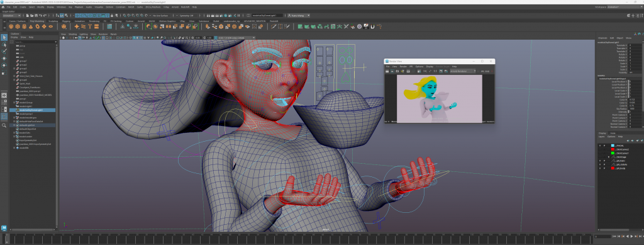644x245 pixels.
Task: Open the Animation menu set dropdown
Action: (11, 16)
